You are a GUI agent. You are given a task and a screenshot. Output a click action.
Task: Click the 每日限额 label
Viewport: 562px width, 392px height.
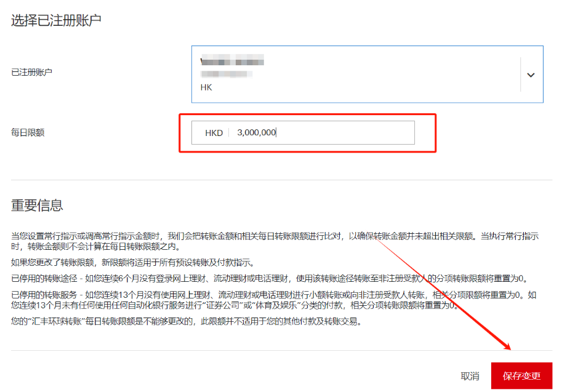point(28,132)
